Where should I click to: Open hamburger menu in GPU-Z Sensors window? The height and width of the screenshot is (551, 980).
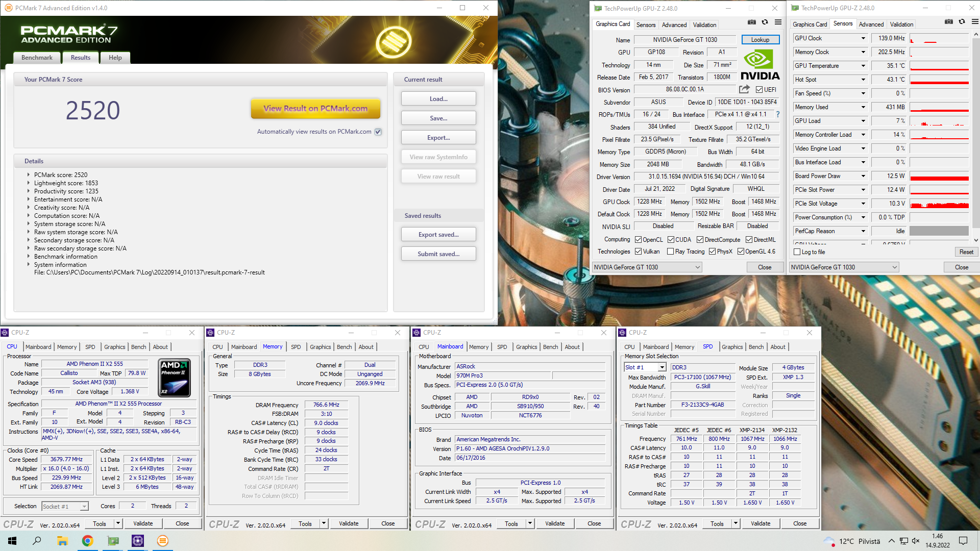tap(975, 22)
